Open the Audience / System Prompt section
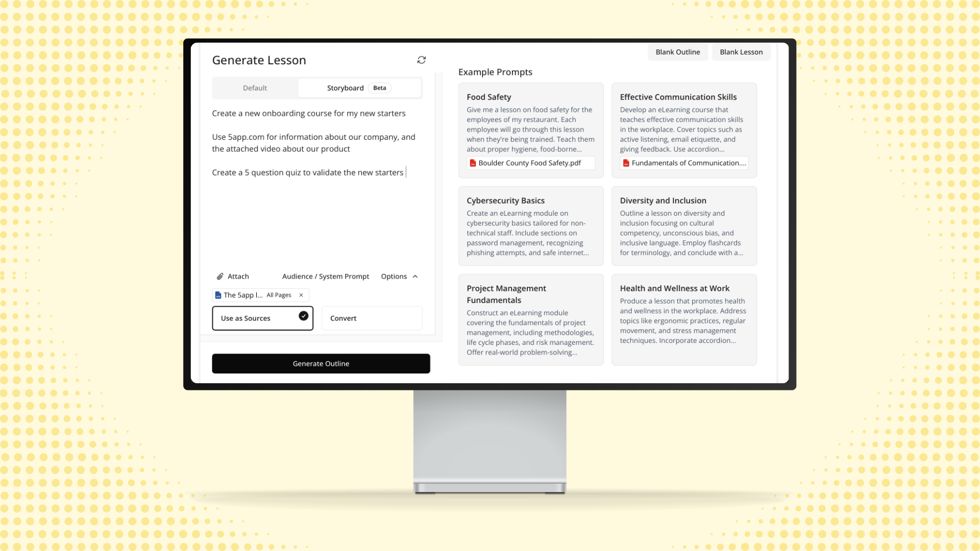The image size is (980, 551). (x=326, y=276)
